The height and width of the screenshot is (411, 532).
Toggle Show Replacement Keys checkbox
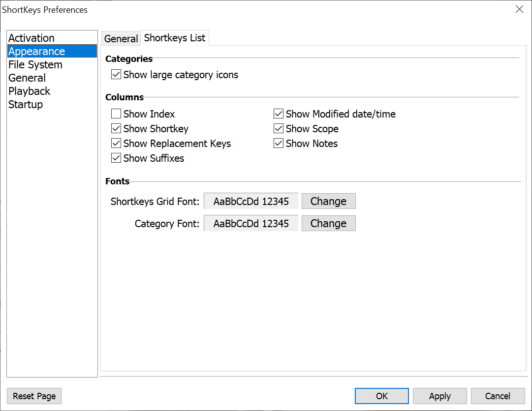pyautogui.click(x=116, y=144)
